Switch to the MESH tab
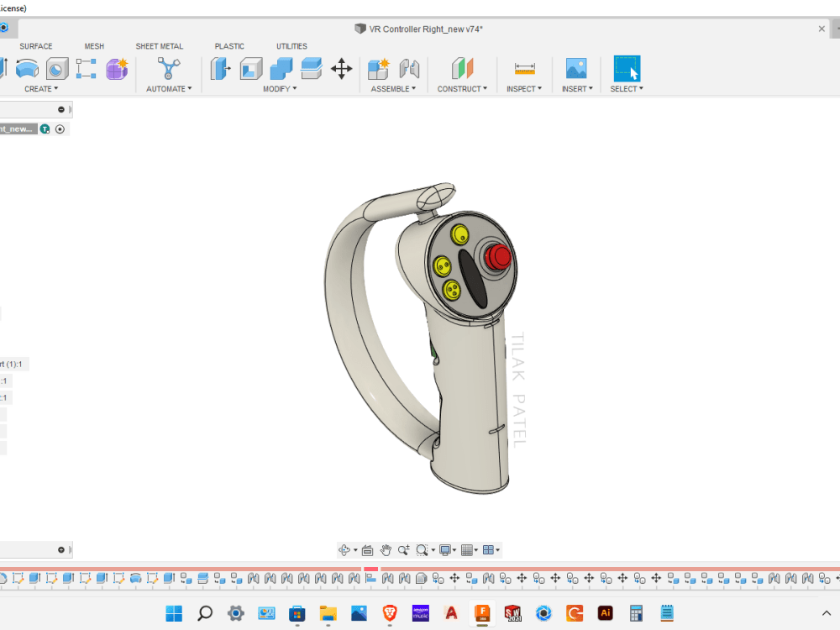 click(94, 46)
